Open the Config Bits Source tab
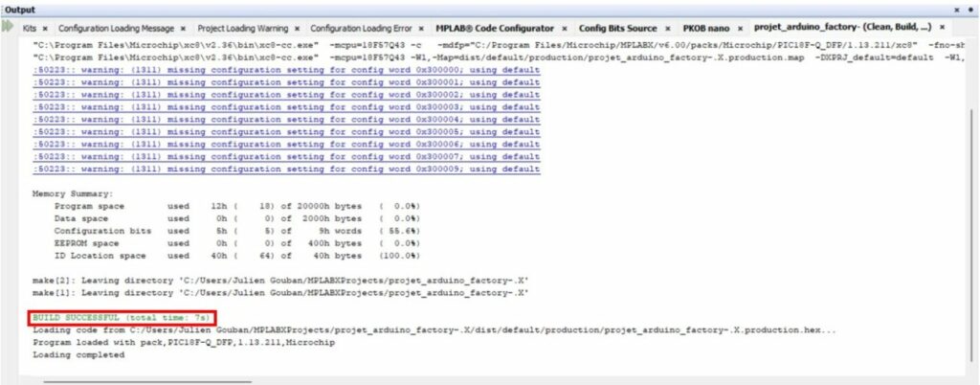The width and height of the screenshot is (980, 385). pos(617,29)
